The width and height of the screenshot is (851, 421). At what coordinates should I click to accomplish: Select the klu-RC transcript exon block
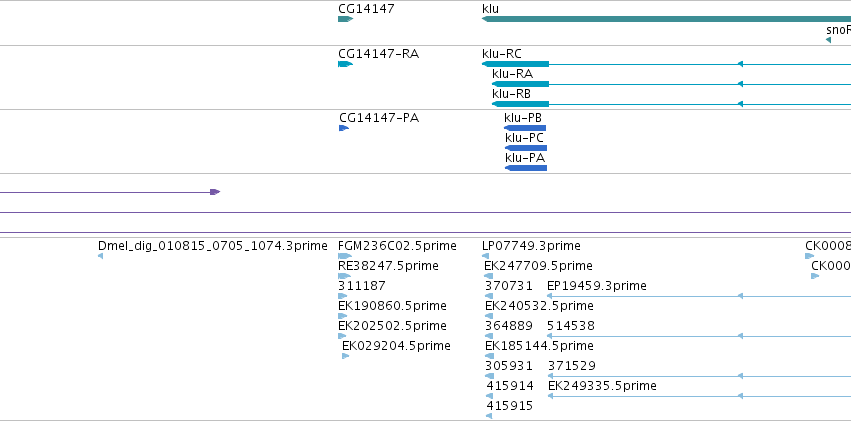point(516,64)
